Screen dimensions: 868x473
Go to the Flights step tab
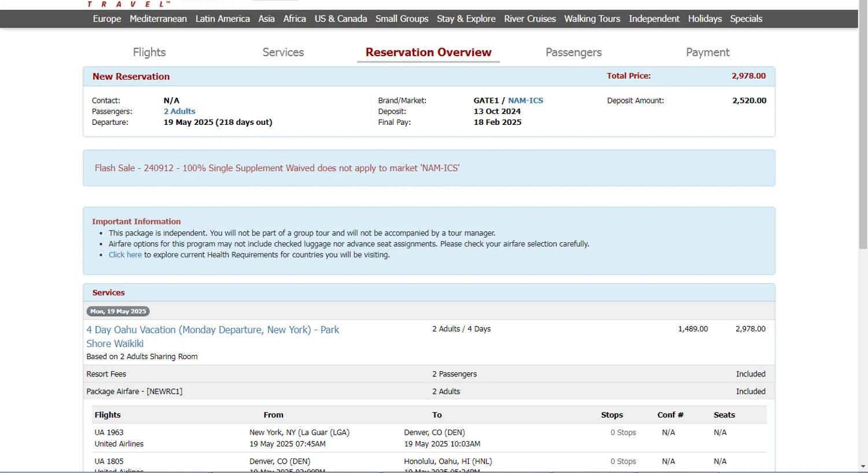coord(149,52)
